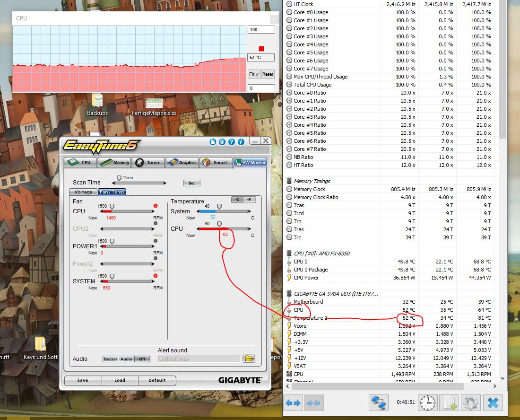Select Audio as alert mode
The height and width of the screenshot is (420, 520).
click(126, 359)
